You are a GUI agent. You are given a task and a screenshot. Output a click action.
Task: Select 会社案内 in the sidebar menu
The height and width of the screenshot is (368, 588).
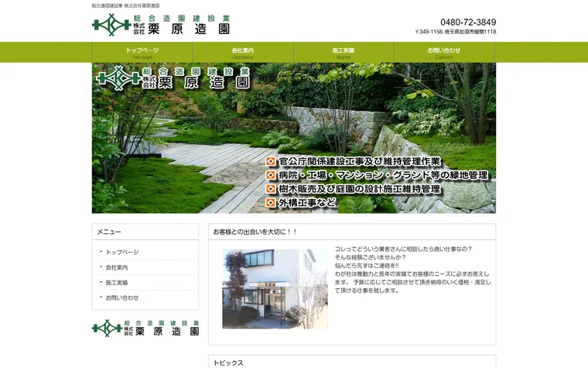(x=117, y=267)
